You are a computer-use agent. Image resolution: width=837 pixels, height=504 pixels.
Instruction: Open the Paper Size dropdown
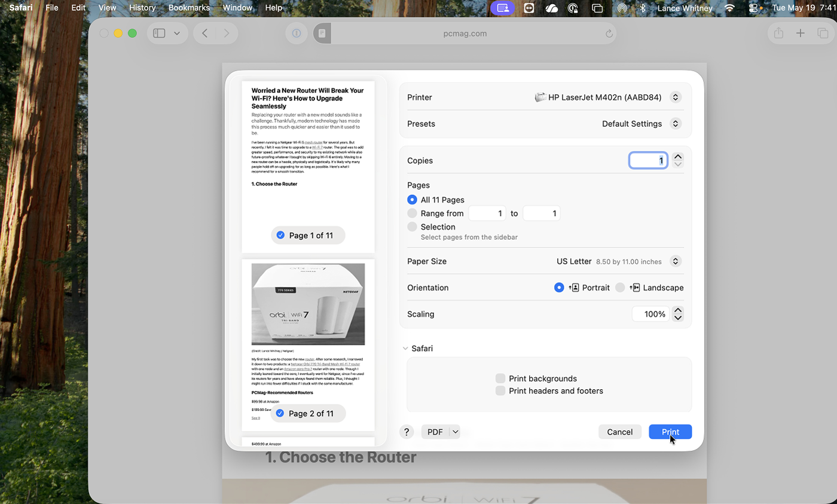click(x=676, y=261)
